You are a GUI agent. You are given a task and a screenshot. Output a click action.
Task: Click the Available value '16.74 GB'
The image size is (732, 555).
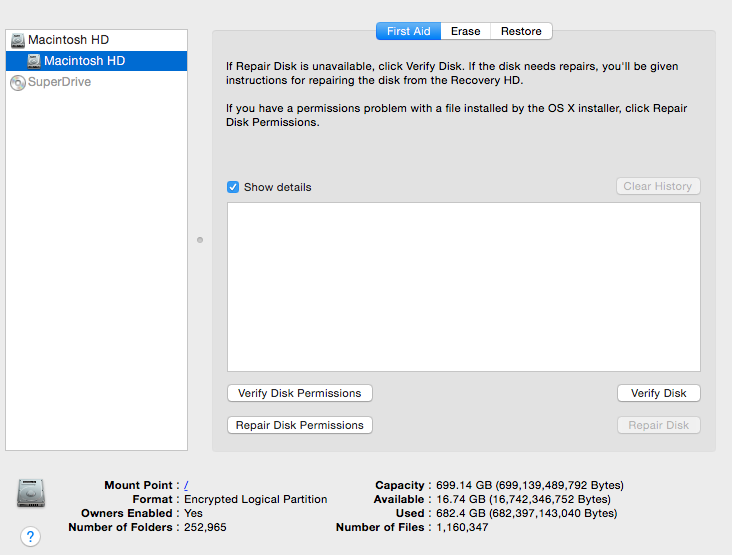coord(461,499)
